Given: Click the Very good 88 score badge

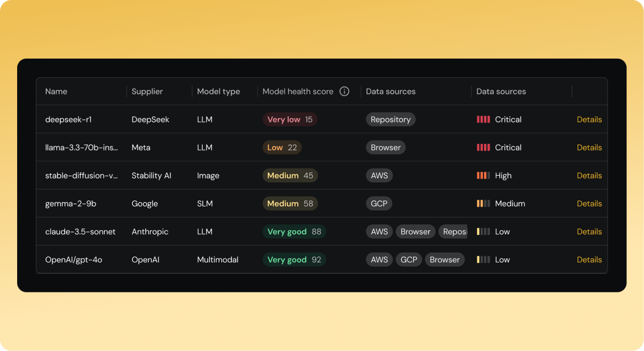Looking at the screenshot, I should pyautogui.click(x=294, y=232).
